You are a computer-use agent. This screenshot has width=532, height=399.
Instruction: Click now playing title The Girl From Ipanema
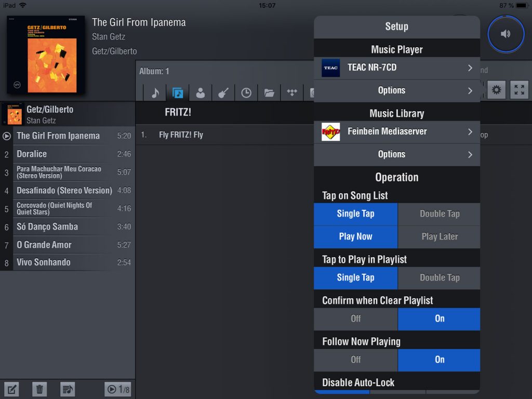139,22
